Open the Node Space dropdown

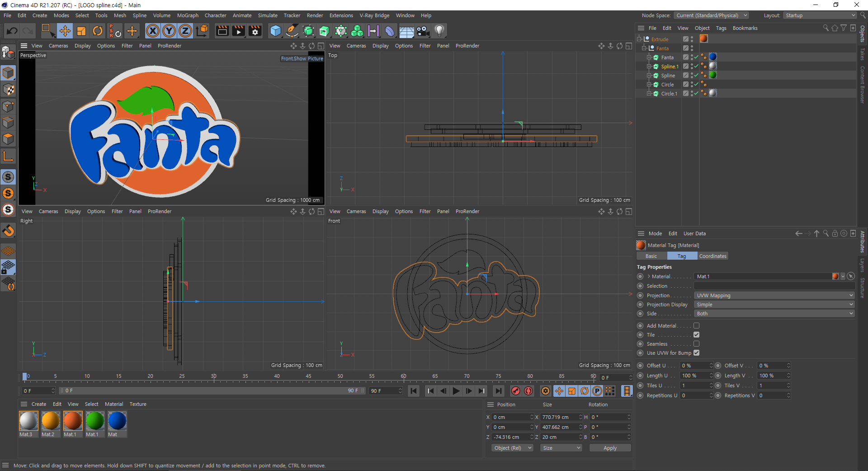[x=711, y=15]
